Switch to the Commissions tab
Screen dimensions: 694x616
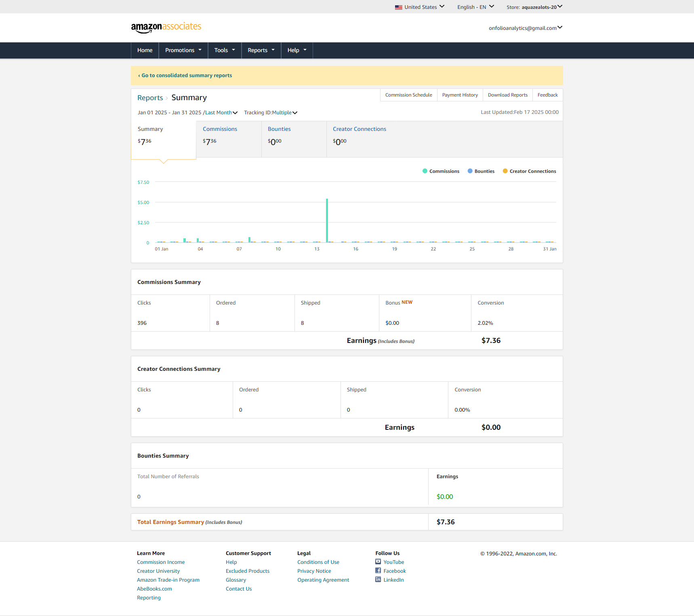pyautogui.click(x=229, y=139)
